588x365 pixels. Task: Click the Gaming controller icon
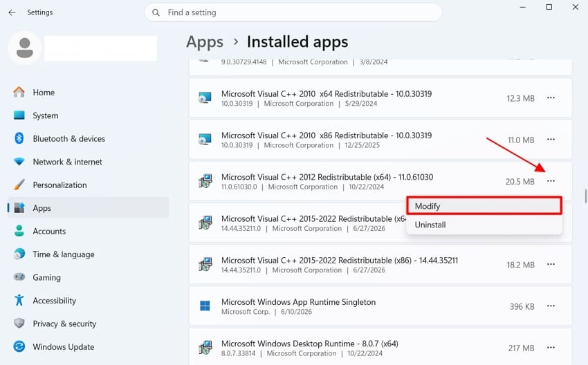pos(19,277)
